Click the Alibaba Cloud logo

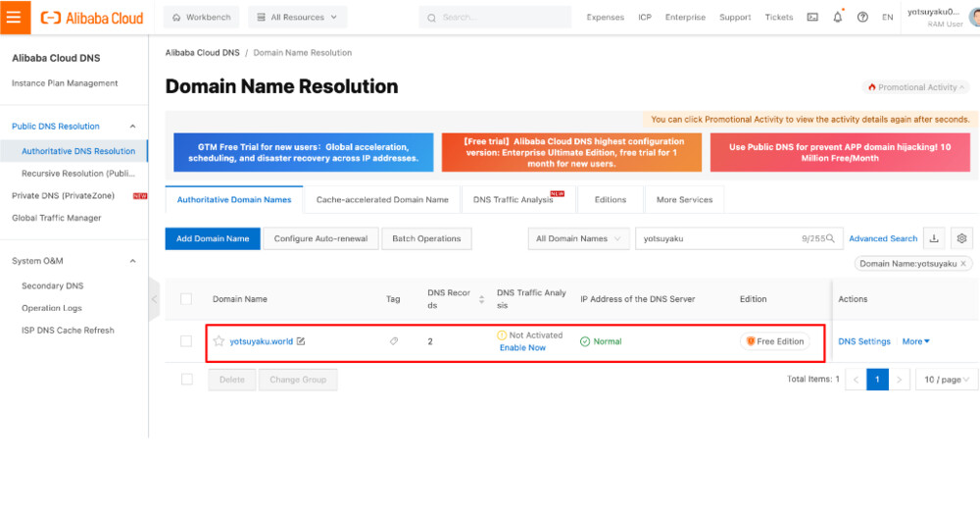[x=92, y=18]
